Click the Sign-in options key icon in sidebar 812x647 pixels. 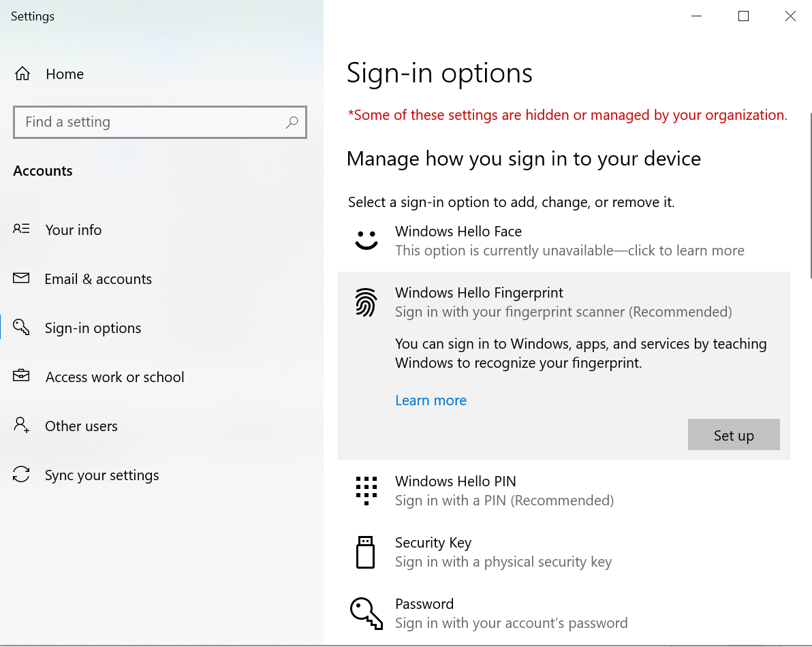coord(21,327)
